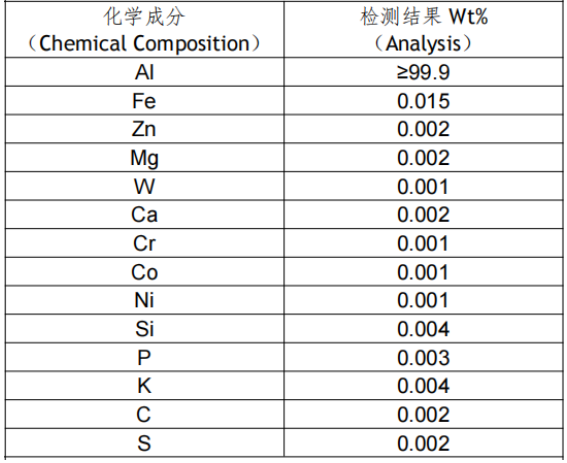567x463 pixels.
Task: Select the Ni element cell
Action: 145,300
